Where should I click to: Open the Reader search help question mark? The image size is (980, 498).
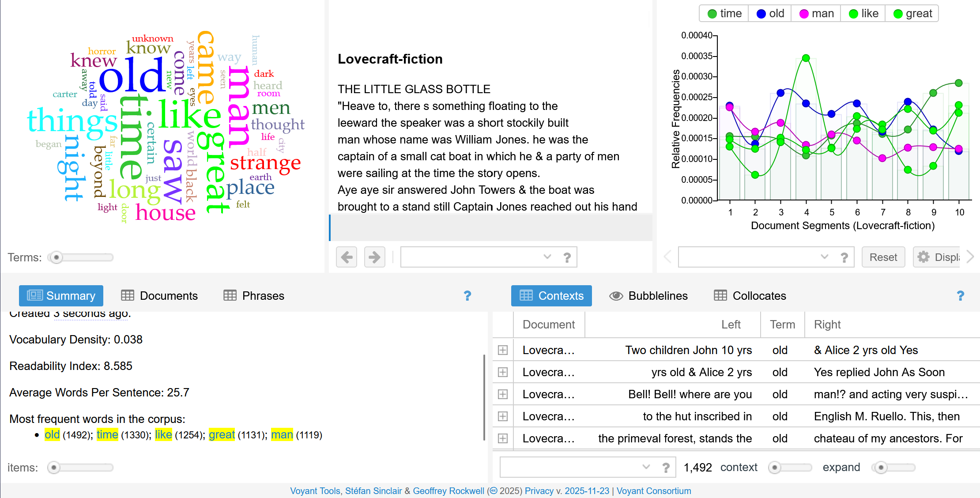[x=567, y=257]
